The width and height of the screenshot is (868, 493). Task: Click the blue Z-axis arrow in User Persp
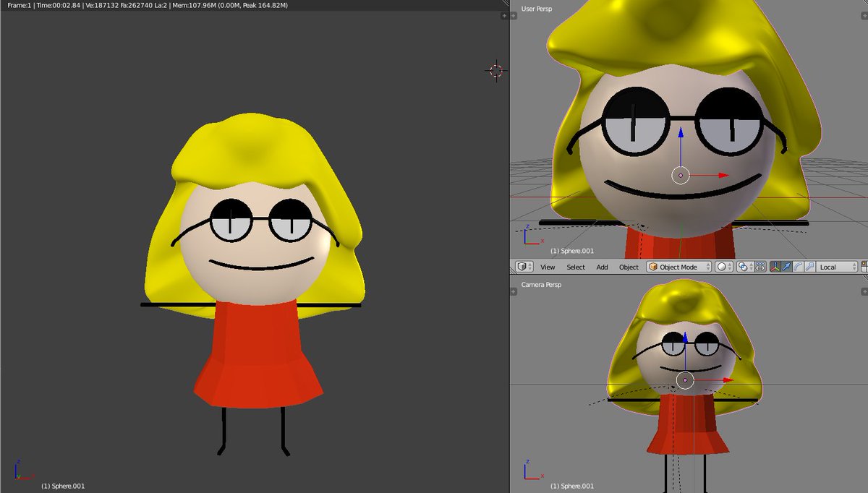pos(681,134)
